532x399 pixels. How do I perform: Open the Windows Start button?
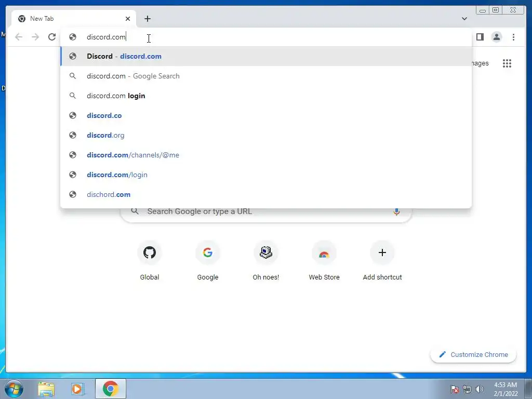(x=14, y=389)
